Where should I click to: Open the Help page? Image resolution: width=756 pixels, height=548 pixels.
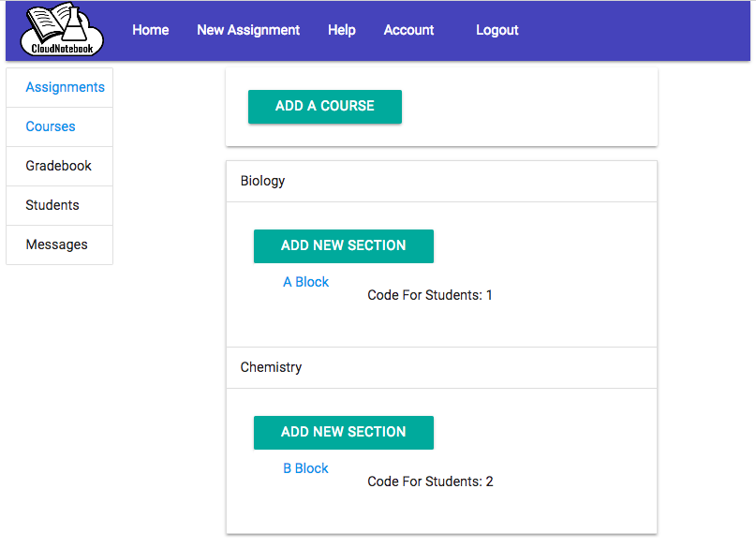point(341,30)
